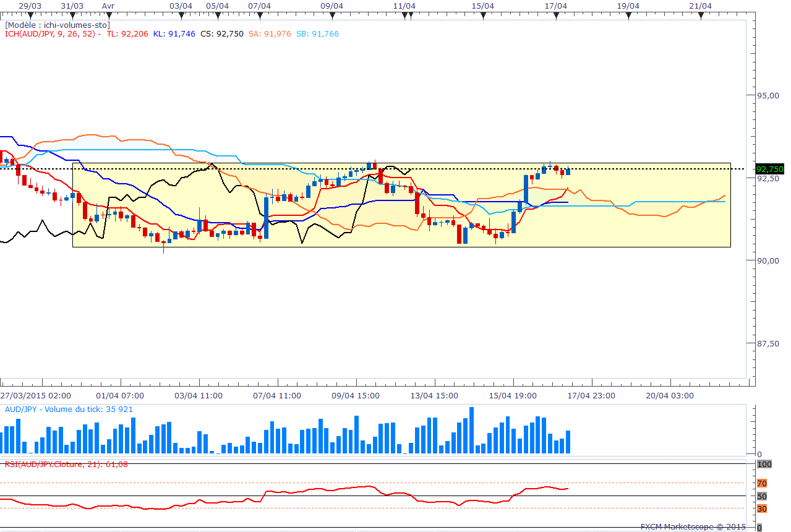Click the 95,00 price axis label
Screen dimensions: 791x532
pos(768,96)
